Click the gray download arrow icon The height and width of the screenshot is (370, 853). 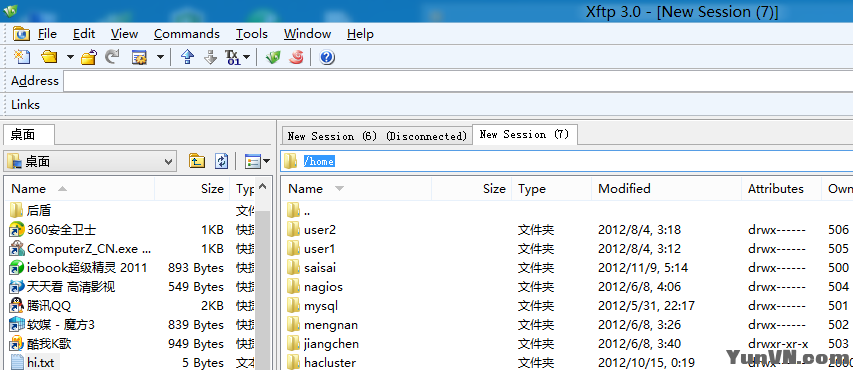tap(211, 57)
